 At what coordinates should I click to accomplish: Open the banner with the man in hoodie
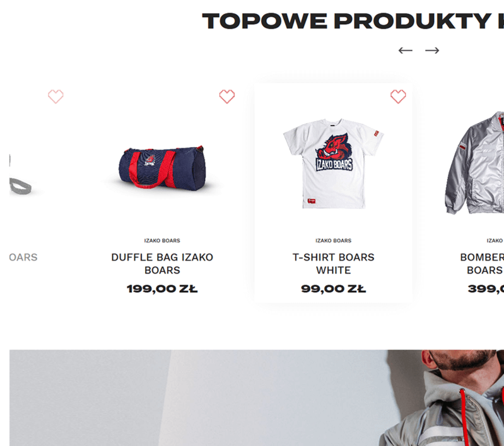coord(257,398)
